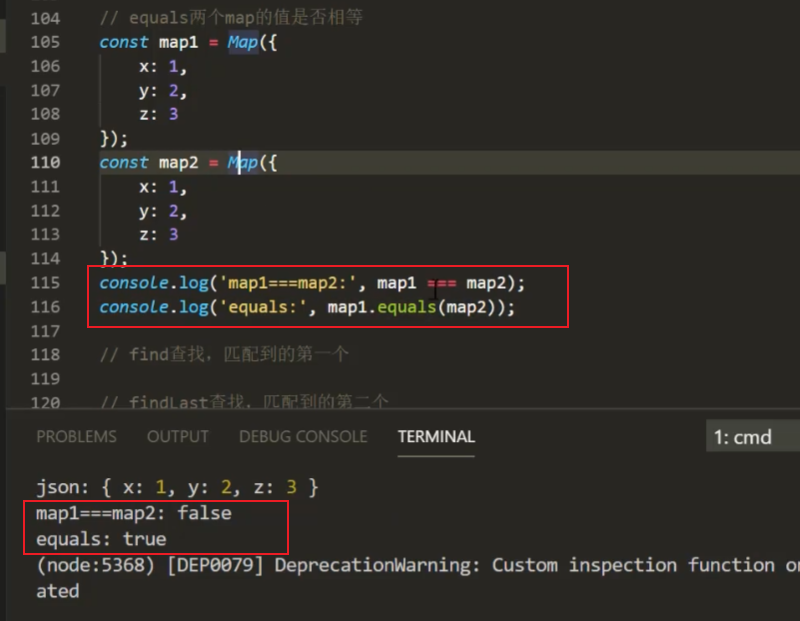Open the PROBLEMS panel tab

click(x=77, y=437)
